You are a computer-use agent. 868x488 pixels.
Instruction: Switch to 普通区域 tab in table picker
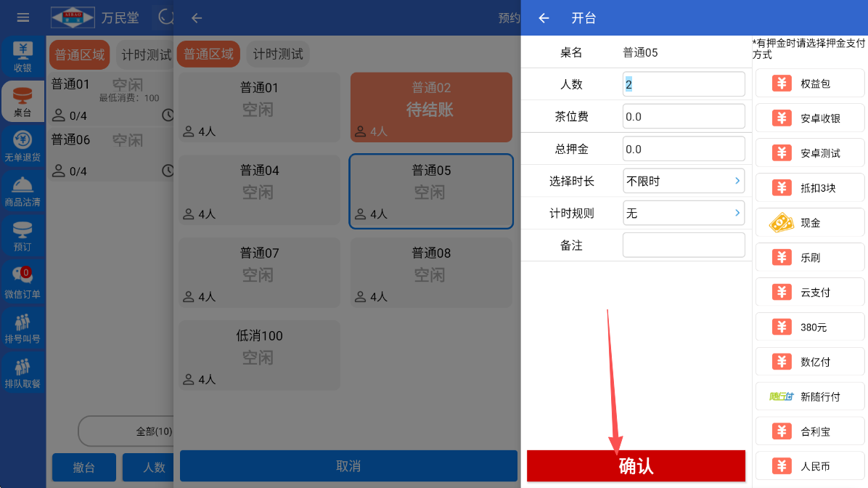click(x=208, y=54)
